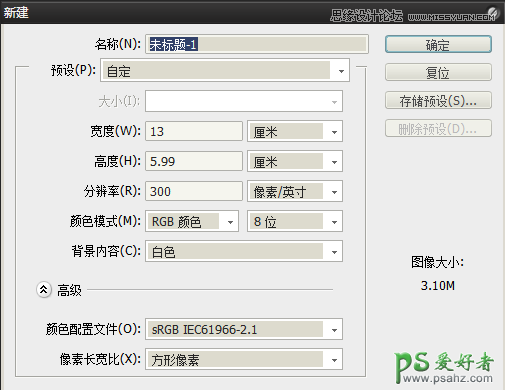The height and width of the screenshot is (390, 505).
Task: Open the 颜色配置文件 sRGB profile dropdown
Action: (x=244, y=329)
